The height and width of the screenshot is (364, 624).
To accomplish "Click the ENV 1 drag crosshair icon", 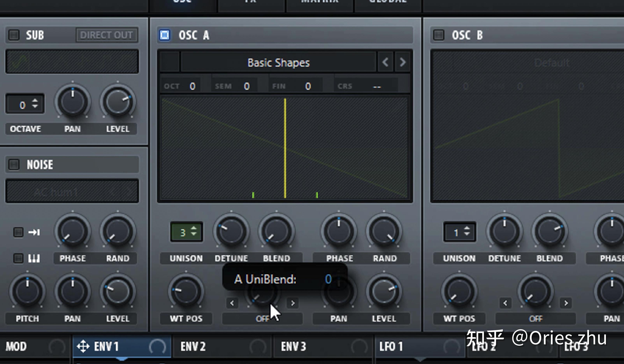I will click(x=83, y=346).
